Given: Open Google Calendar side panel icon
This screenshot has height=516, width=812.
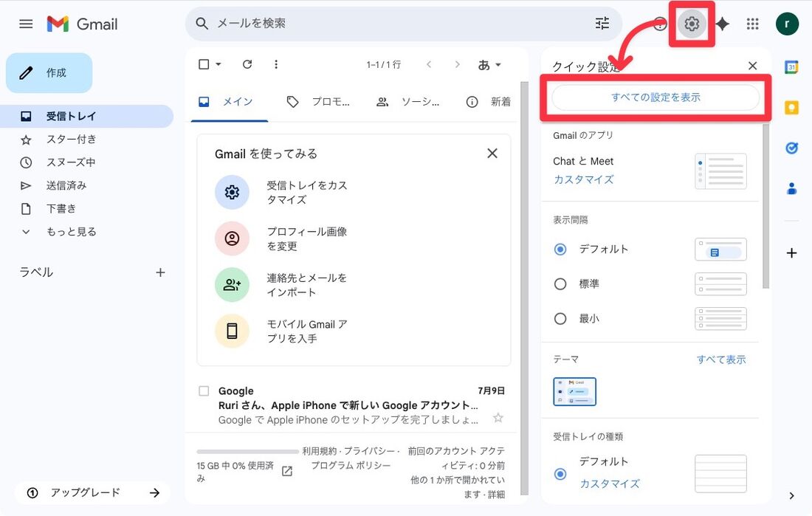Looking at the screenshot, I should click(x=791, y=67).
